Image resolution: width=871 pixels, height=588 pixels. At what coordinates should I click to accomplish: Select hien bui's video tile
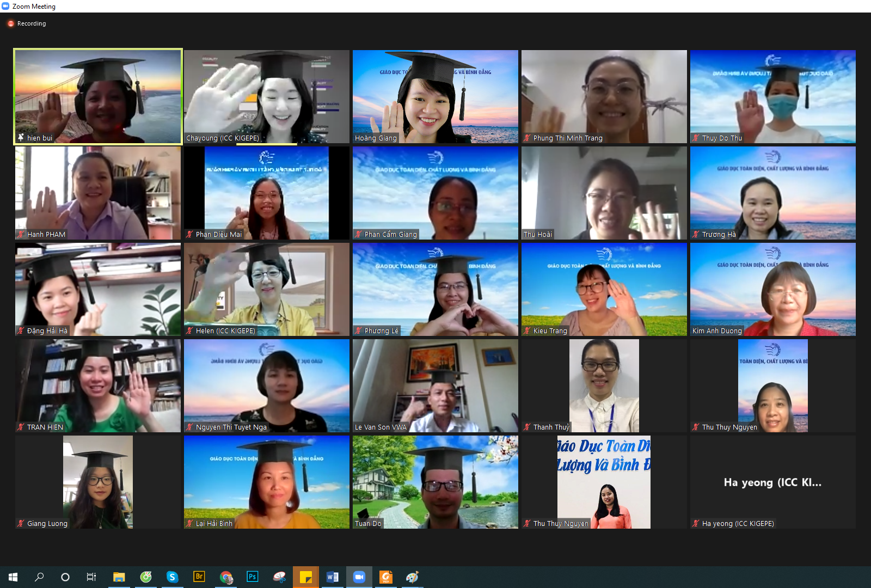pos(98,96)
